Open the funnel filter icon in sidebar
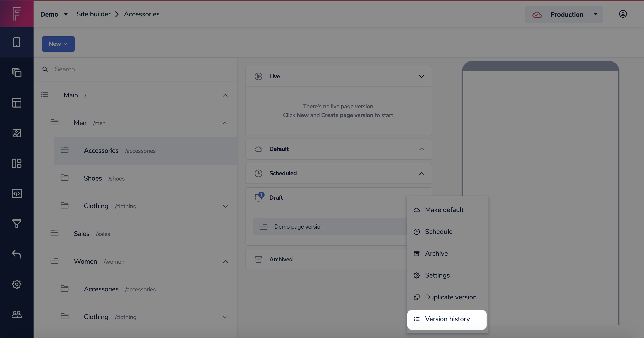644x338 pixels. (x=17, y=224)
